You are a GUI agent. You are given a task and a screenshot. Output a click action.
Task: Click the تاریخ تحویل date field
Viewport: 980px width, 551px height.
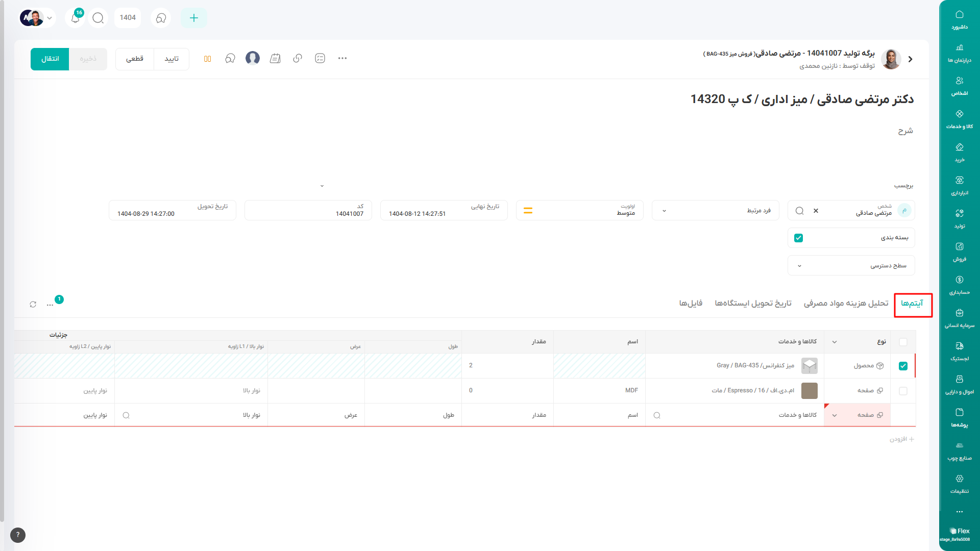[172, 210]
